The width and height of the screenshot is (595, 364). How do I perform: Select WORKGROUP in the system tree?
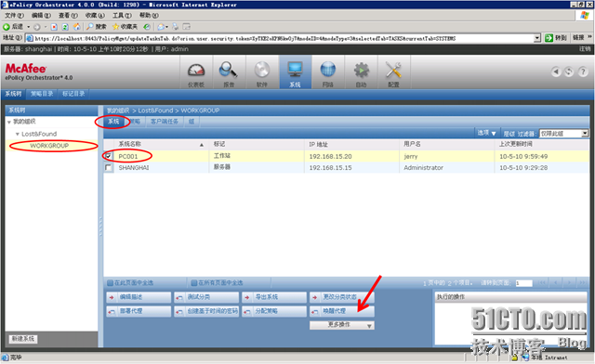coord(49,146)
